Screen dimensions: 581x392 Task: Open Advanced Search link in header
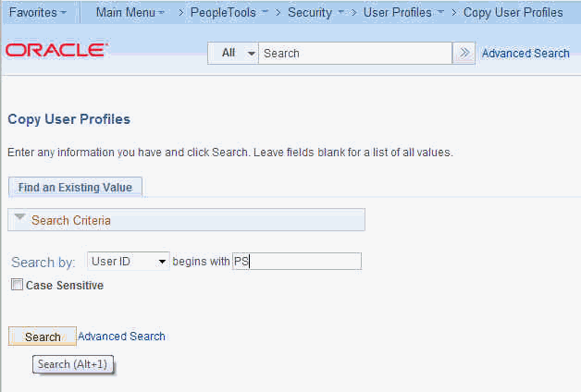pyautogui.click(x=525, y=54)
